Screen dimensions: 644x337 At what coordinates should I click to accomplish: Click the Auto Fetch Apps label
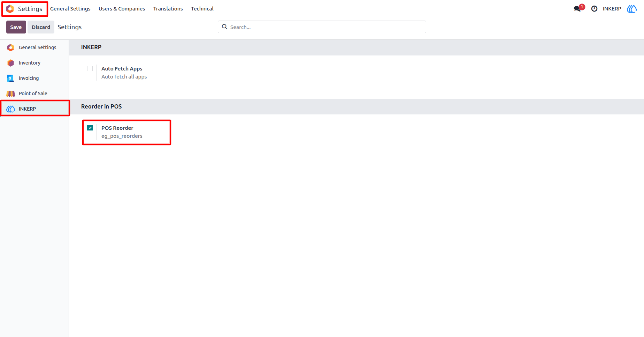point(122,69)
